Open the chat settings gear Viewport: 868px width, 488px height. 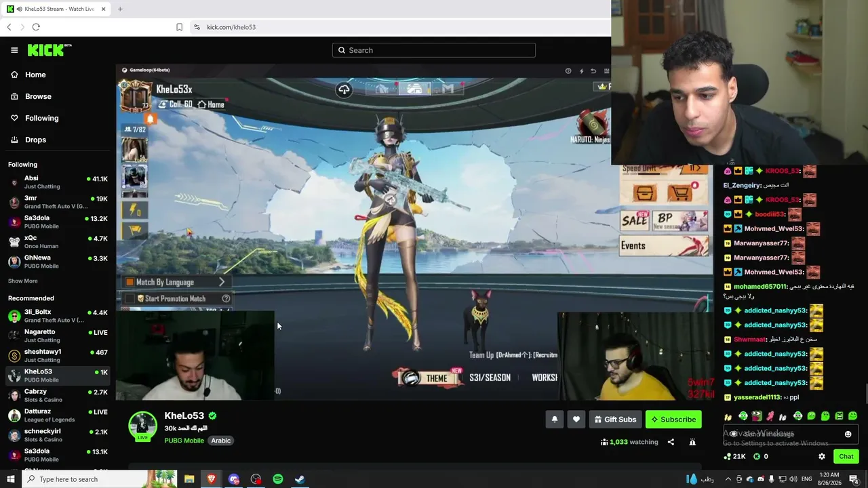(822, 457)
